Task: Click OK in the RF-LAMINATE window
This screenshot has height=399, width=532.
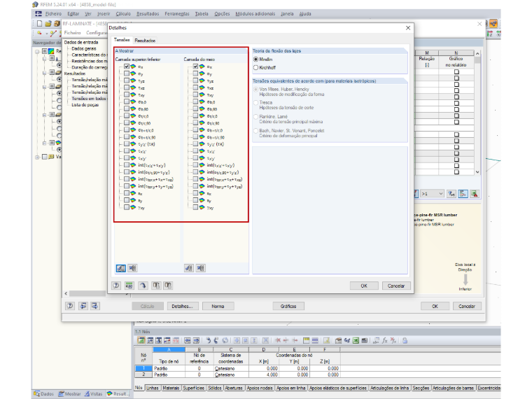Action: tap(435, 306)
